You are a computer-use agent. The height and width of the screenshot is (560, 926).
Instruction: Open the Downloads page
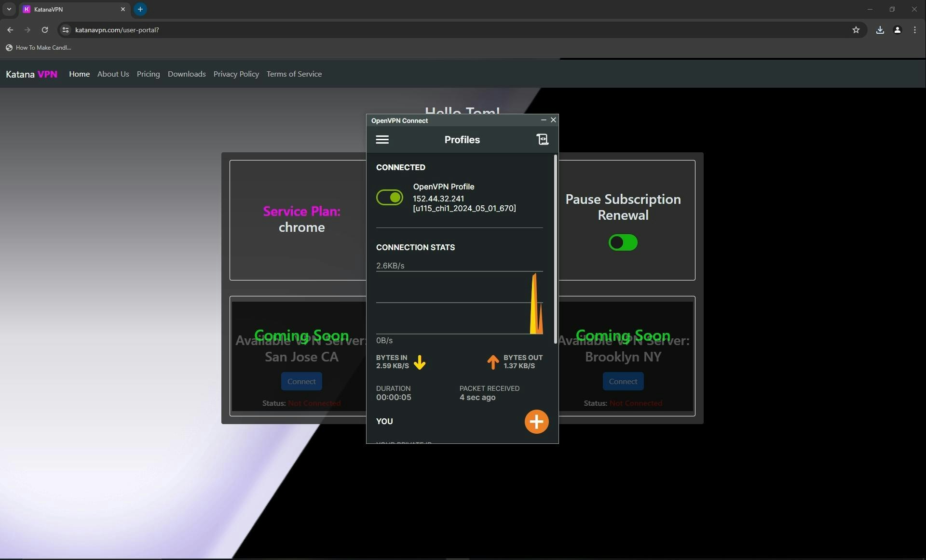(187, 74)
